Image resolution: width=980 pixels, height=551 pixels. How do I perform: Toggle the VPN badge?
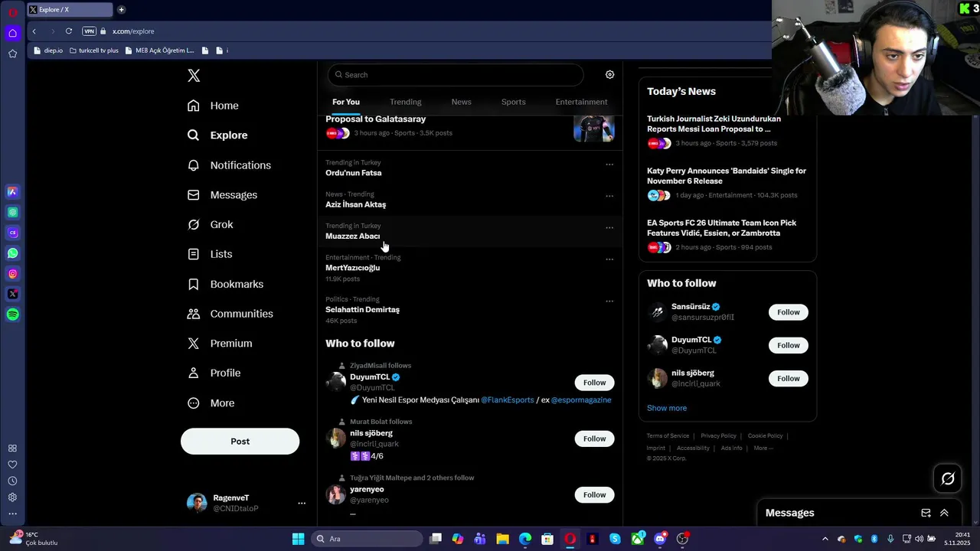pos(89,31)
